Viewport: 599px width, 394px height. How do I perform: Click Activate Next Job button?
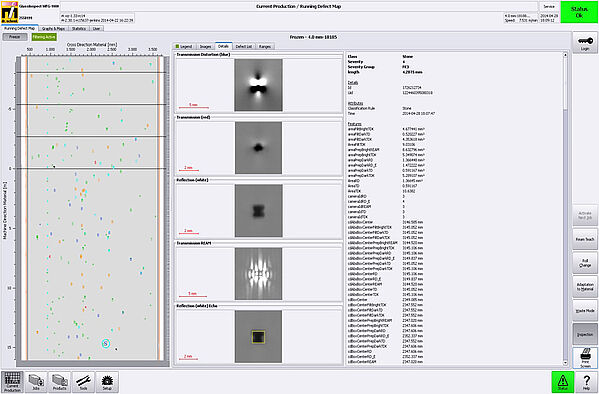click(x=585, y=216)
